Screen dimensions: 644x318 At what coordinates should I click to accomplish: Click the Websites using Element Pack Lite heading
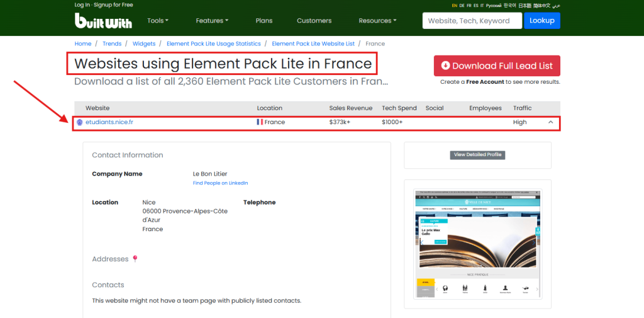pos(223,64)
